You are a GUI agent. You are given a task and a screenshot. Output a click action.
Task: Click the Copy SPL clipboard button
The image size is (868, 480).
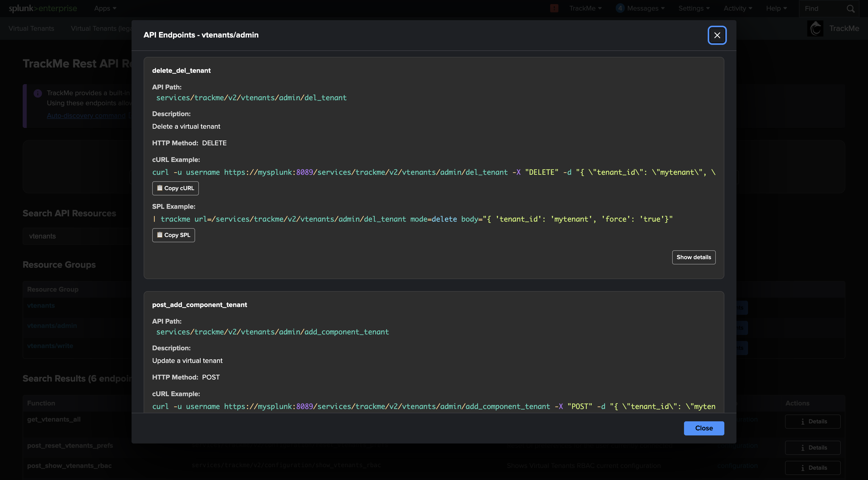coord(173,235)
